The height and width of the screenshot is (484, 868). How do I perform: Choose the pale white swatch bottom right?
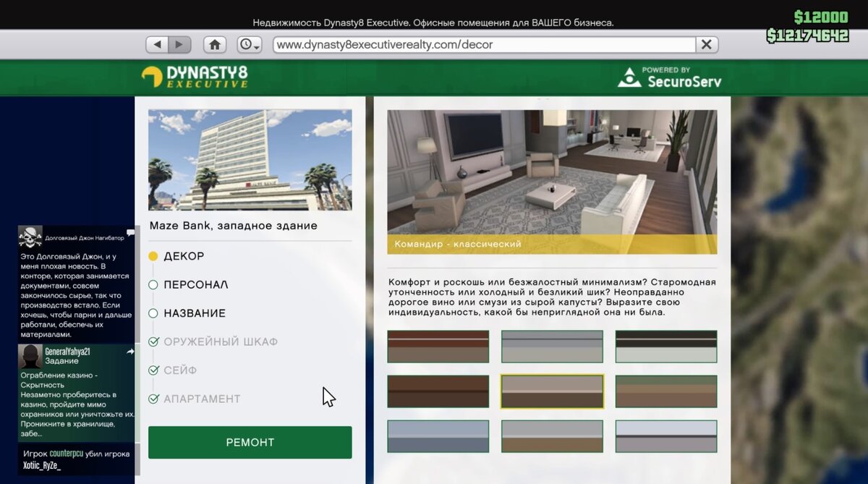pos(666,436)
